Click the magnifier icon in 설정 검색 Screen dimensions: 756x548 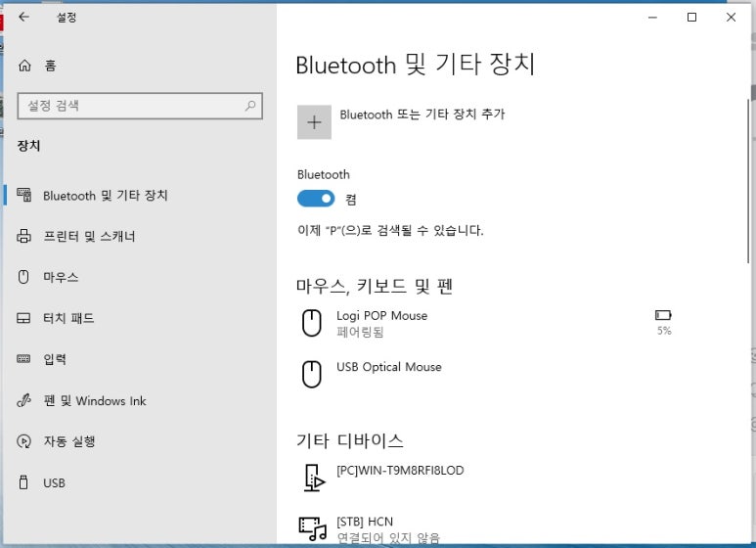(249, 105)
